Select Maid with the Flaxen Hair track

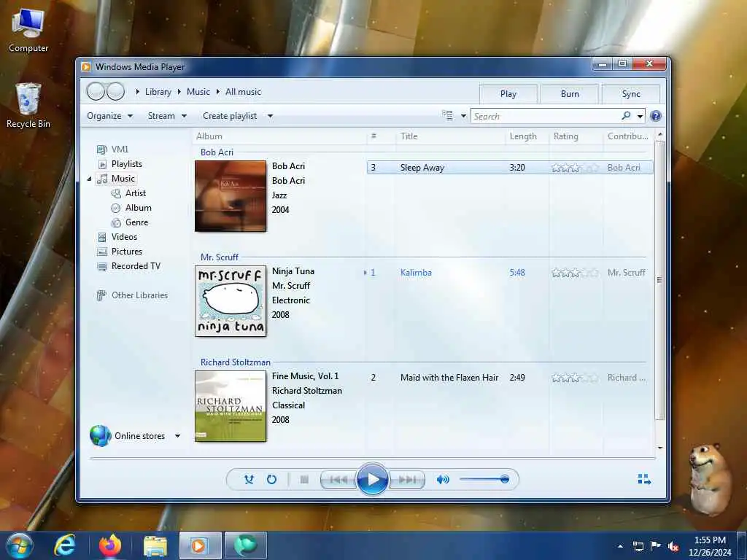tap(449, 378)
